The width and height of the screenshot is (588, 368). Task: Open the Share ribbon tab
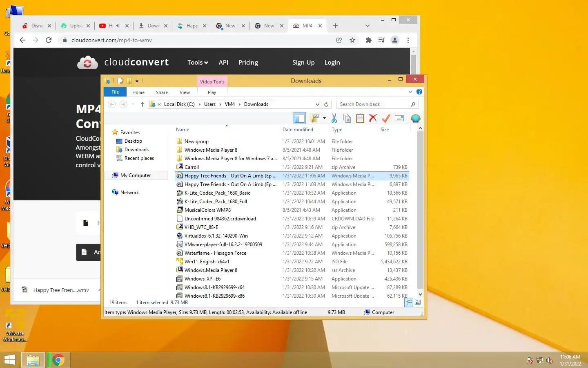tap(162, 92)
